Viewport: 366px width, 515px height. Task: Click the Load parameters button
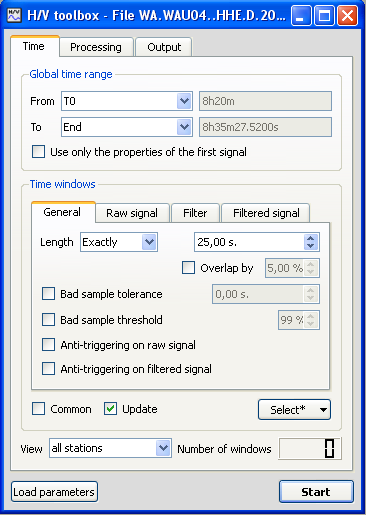[x=54, y=492]
